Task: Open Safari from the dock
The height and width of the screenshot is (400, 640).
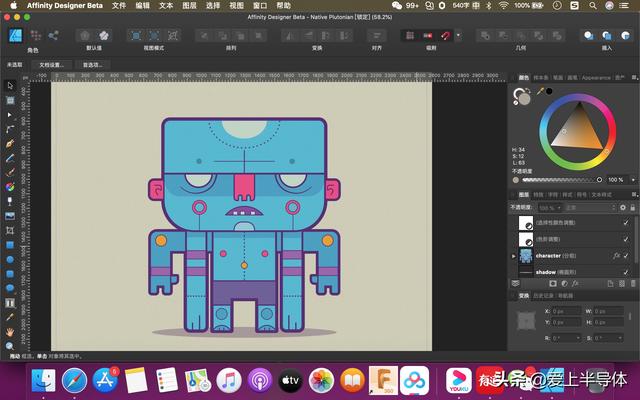Action: click(74, 380)
